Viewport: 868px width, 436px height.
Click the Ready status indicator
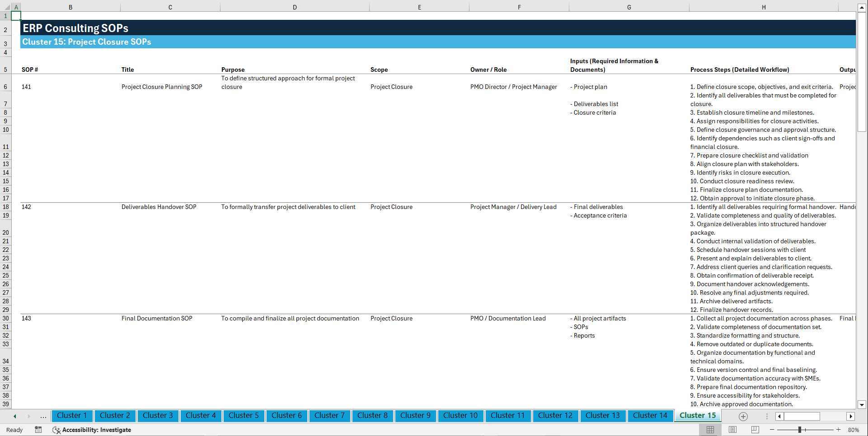click(14, 430)
